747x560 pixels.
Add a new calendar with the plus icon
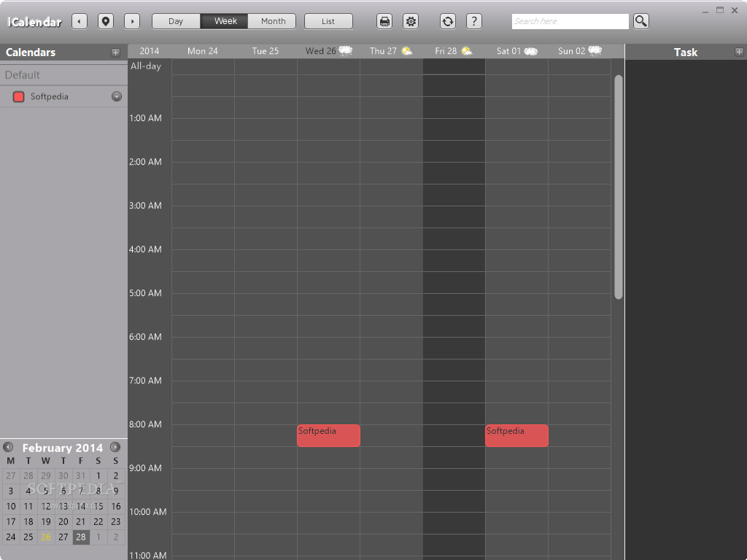coord(115,52)
